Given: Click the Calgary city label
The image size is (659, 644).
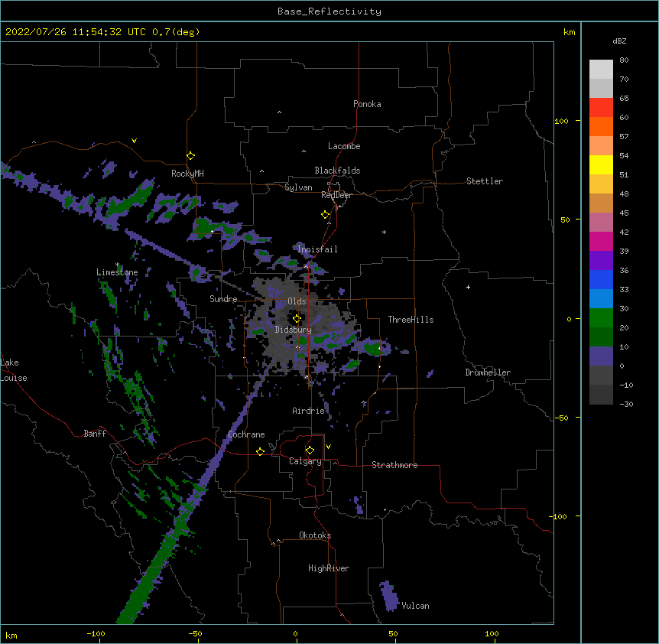Looking at the screenshot, I should point(305,461).
